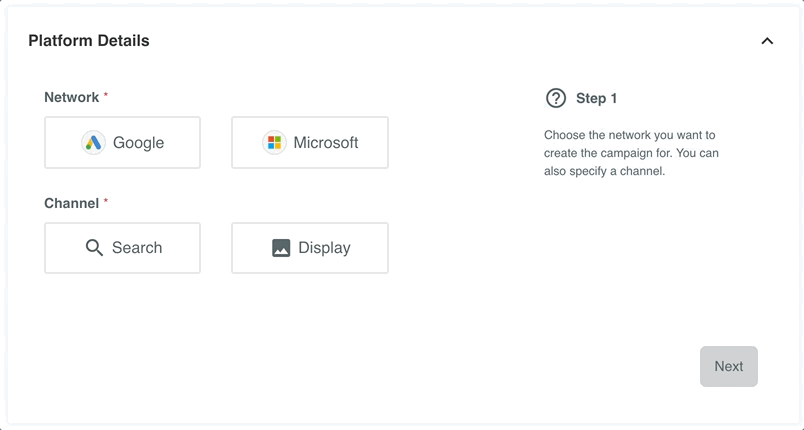The height and width of the screenshot is (430, 804).
Task: Click the question mark help icon
Action: click(556, 98)
